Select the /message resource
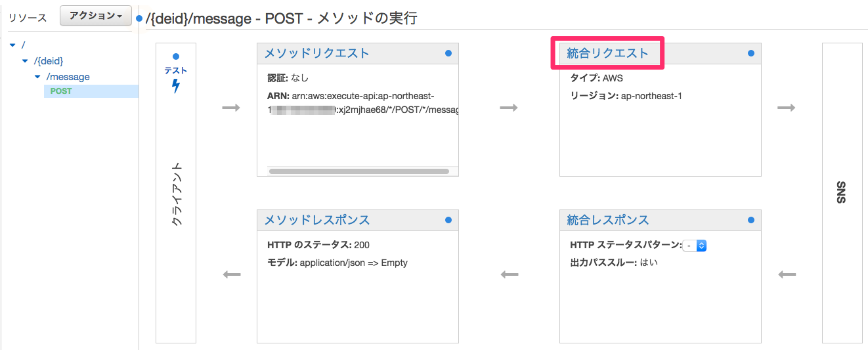Screen dimensions: 868x350 (x=68, y=77)
